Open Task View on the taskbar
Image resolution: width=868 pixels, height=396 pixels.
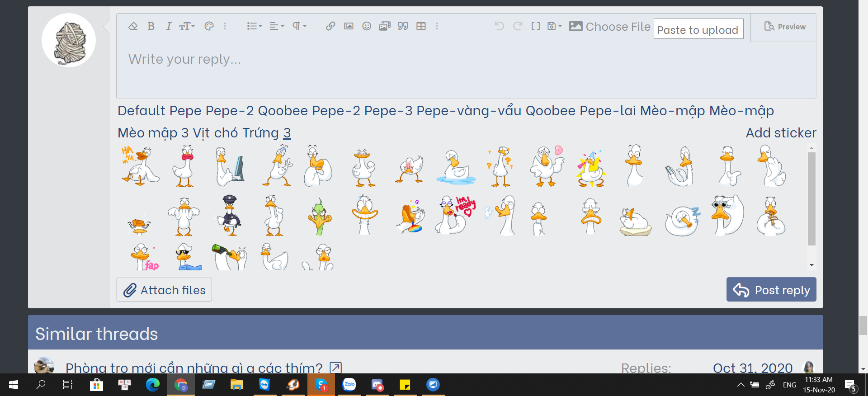point(68,385)
